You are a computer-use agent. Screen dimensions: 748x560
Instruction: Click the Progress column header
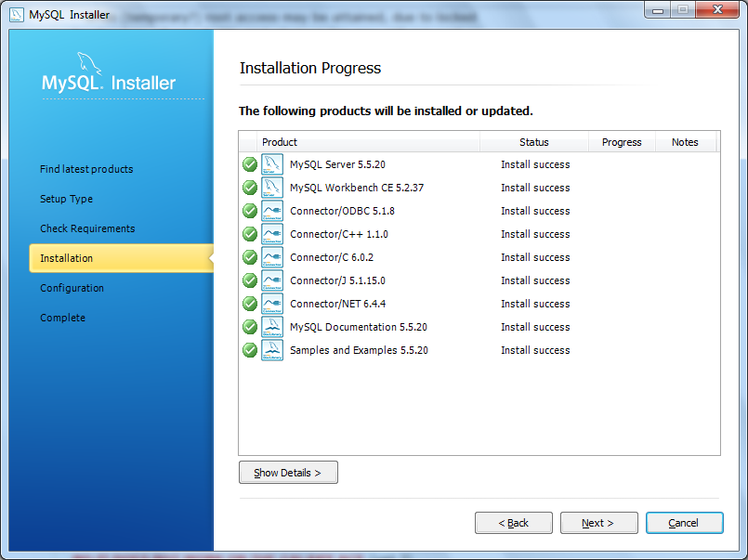[x=622, y=142]
